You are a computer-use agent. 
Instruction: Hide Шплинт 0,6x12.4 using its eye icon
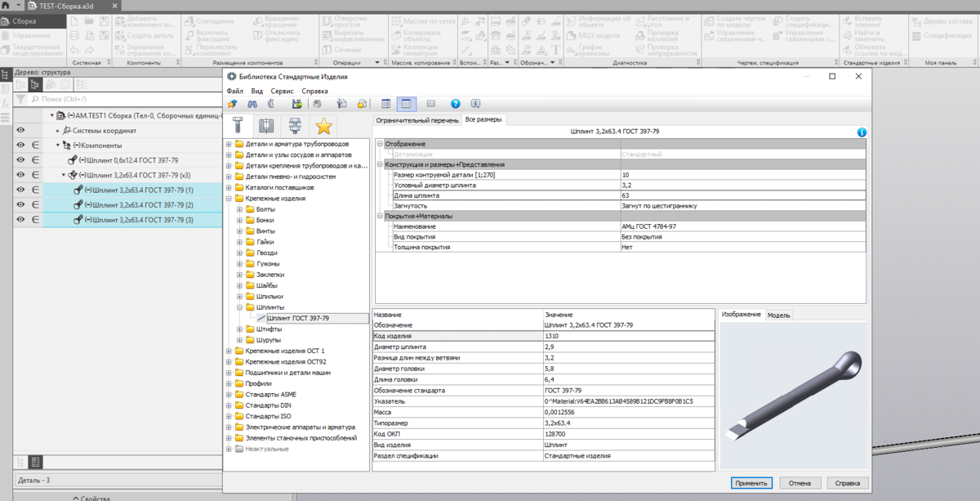point(20,160)
